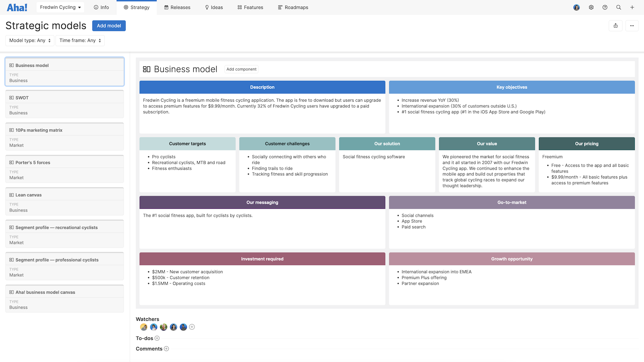Open the Roadmaps menu

(293, 7)
